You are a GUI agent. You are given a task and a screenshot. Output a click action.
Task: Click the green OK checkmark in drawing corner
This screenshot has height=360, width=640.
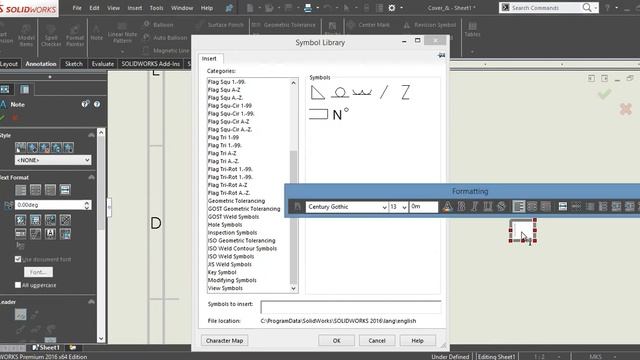pyautogui.click(x=604, y=93)
